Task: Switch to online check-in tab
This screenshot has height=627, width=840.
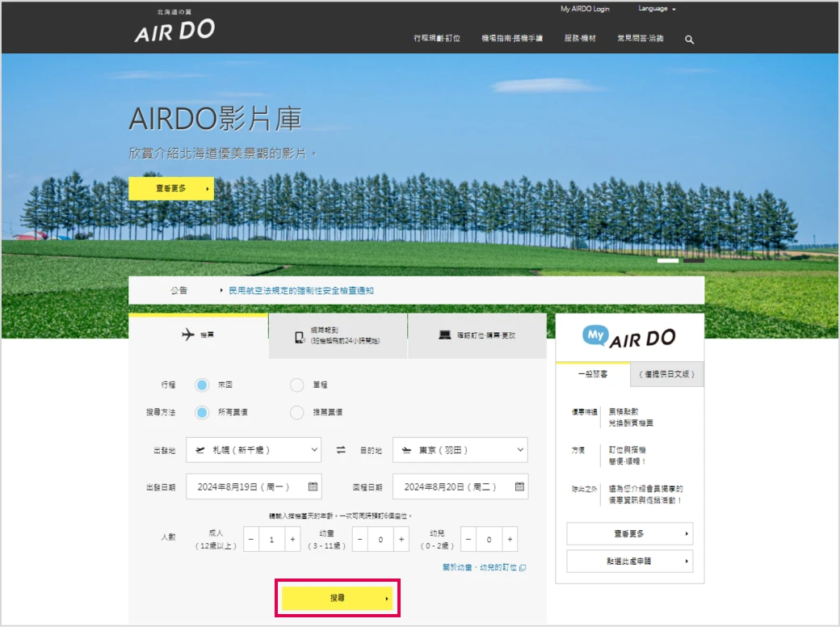Action: tap(338, 336)
